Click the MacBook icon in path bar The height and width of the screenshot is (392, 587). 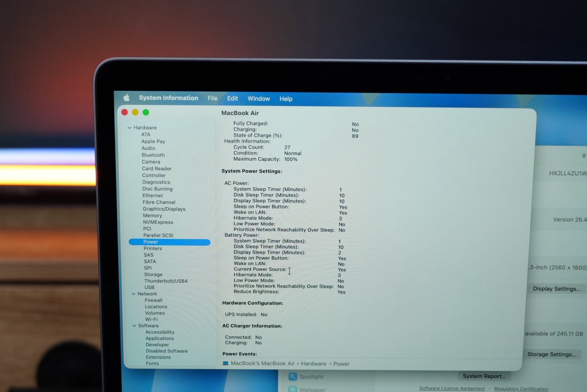pos(225,363)
